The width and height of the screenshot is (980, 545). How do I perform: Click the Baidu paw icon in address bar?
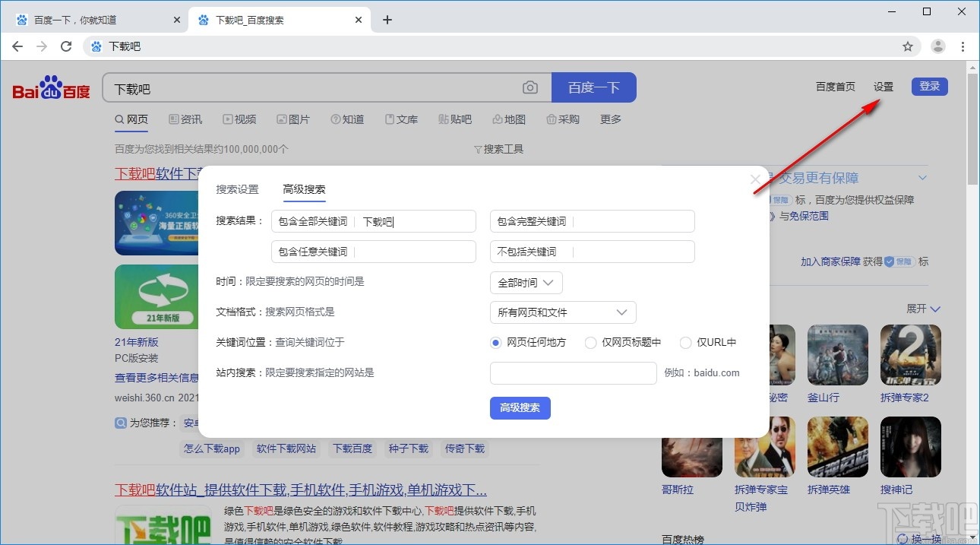(x=96, y=46)
